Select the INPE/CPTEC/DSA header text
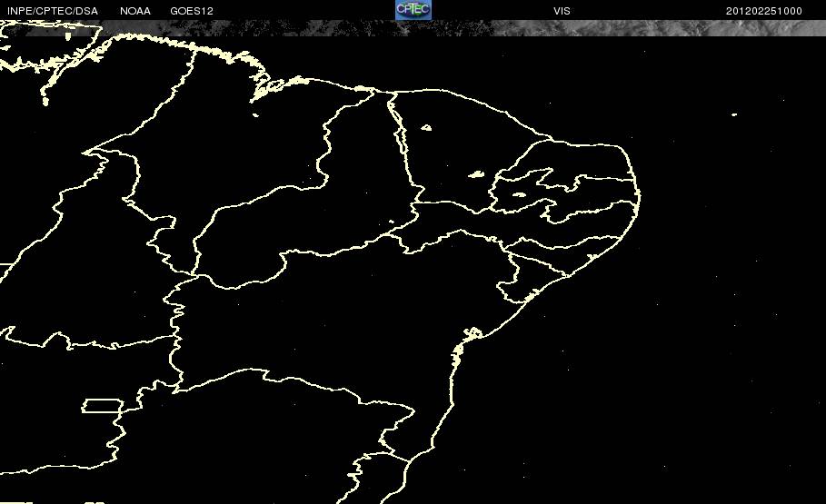Screen dimensions: 826x504 click(52, 11)
